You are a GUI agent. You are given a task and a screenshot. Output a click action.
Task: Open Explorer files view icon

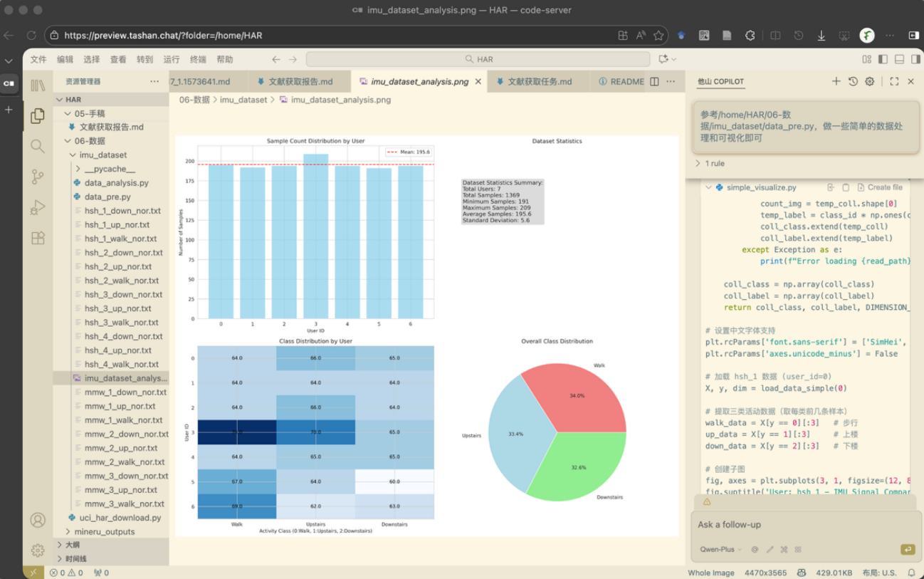(x=38, y=115)
